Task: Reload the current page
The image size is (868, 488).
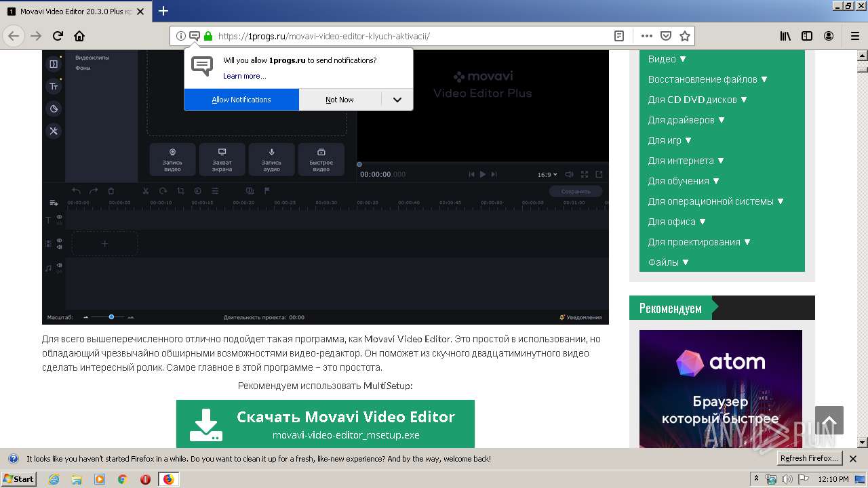Action: [x=58, y=36]
